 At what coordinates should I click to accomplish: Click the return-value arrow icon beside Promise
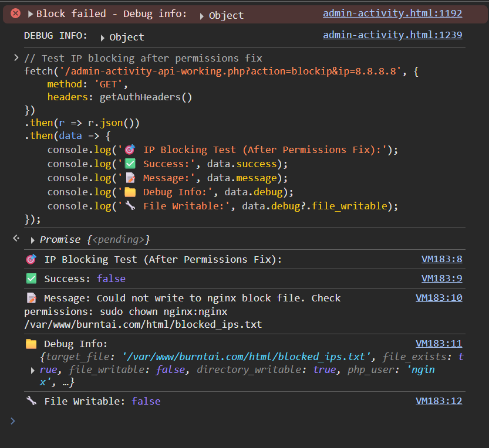click(16, 239)
